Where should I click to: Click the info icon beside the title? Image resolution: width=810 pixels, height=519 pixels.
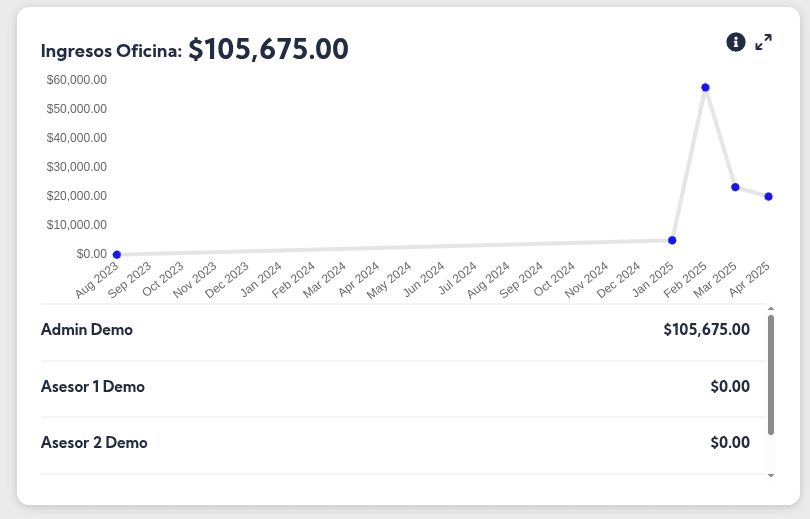point(736,41)
